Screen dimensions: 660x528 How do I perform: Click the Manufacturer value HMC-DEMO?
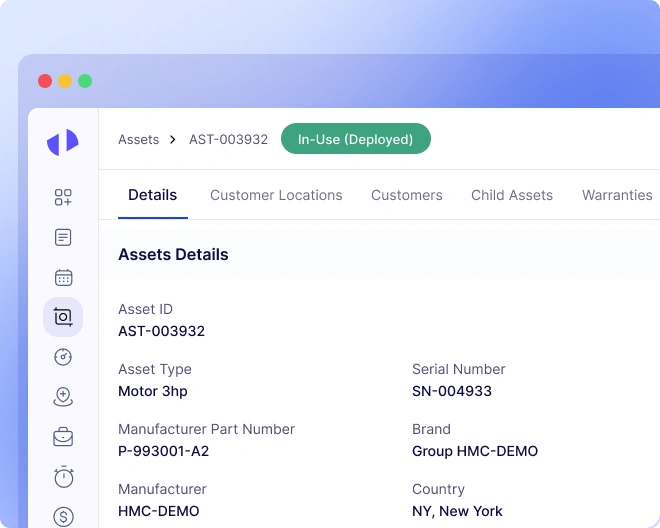click(x=159, y=511)
